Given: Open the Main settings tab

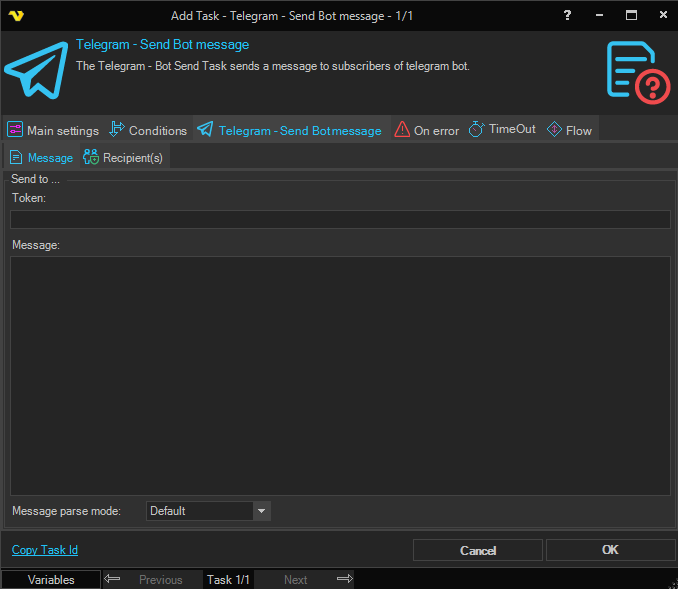Looking at the screenshot, I should pos(53,130).
